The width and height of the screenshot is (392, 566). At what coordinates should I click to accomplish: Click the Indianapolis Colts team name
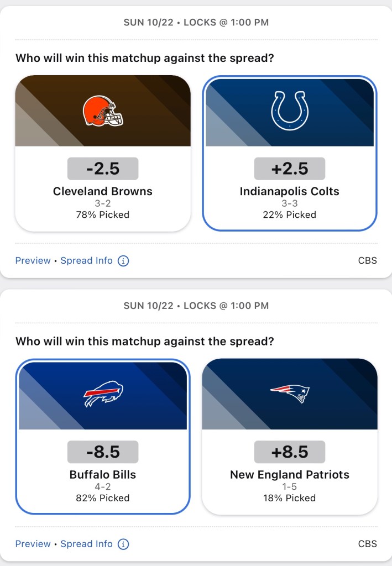290,192
